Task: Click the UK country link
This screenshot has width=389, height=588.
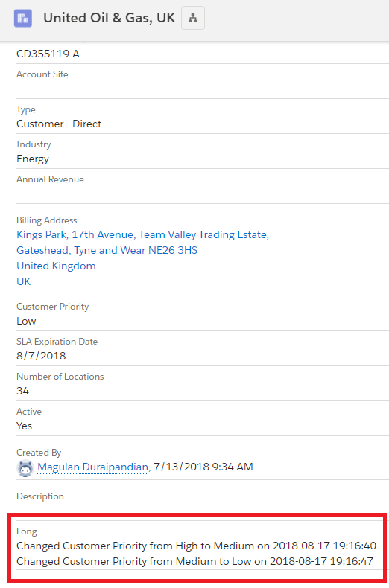Action: [x=24, y=281]
